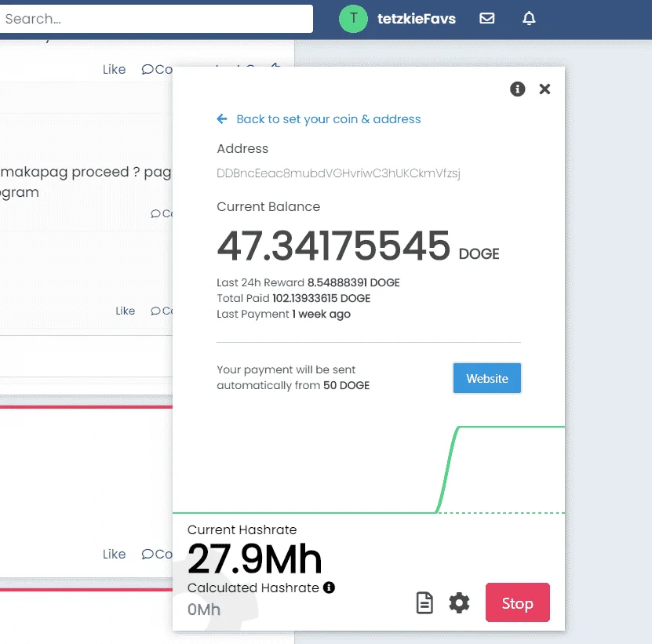Click the 27.9Mh current hashrate value
Screen dimensions: 652x644
[x=254, y=558]
